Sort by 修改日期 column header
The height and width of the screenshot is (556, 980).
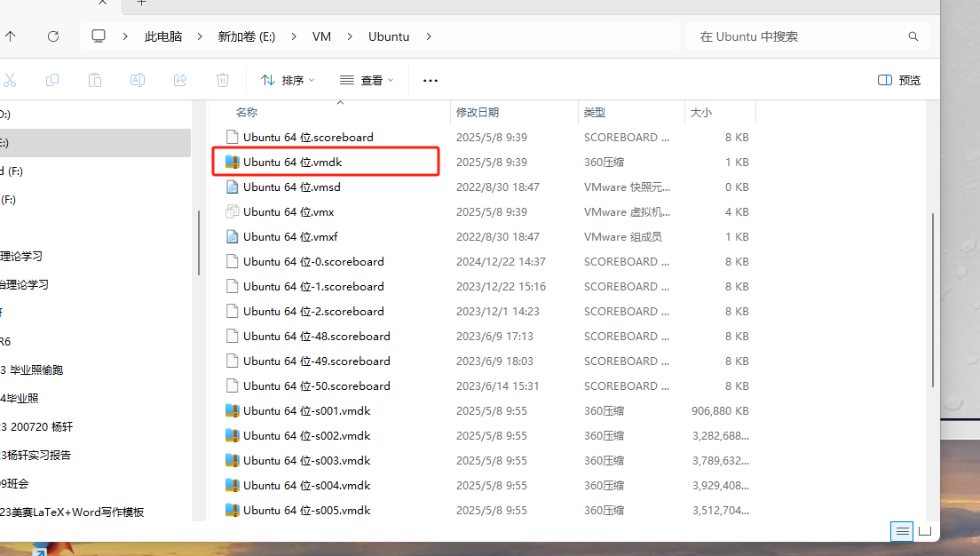[478, 113]
